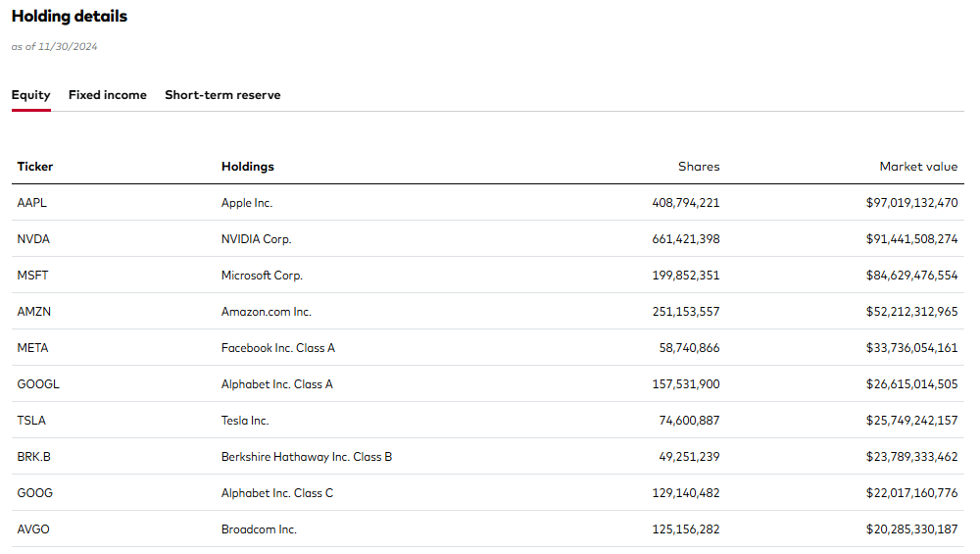Screen dimensions: 980x554
Task: Switch to the Fixed income tab
Action: coord(108,95)
